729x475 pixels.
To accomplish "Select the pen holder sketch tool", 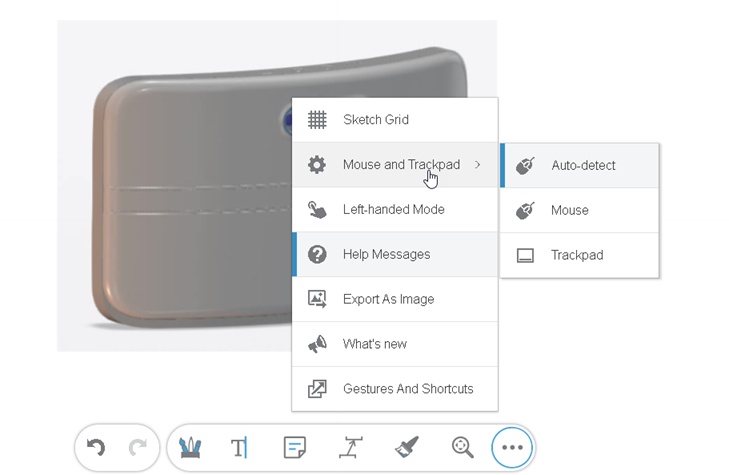I will click(190, 448).
